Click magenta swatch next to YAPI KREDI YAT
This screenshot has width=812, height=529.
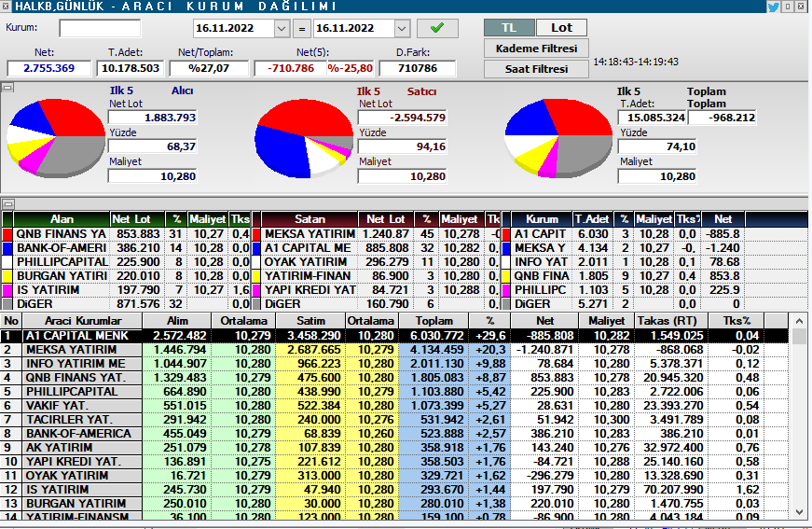pos(256,290)
